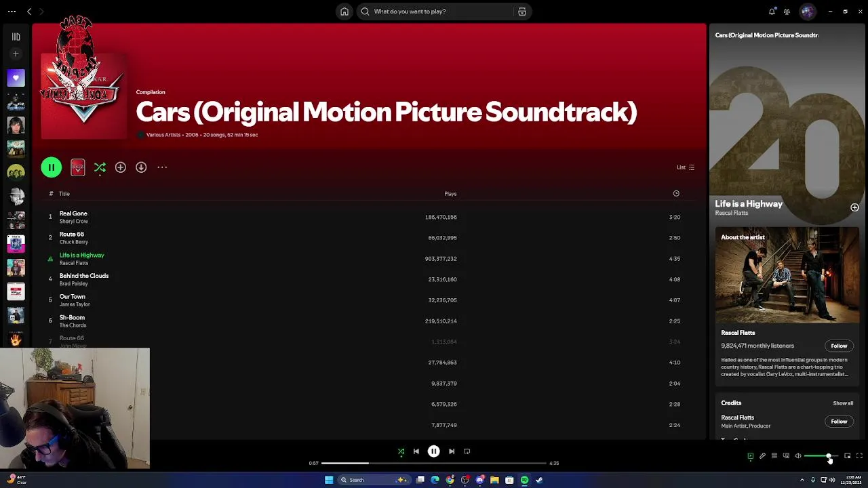The width and height of the screenshot is (868, 488).
Task: Open Friend Activity icon
Action: tap(787, 12)
